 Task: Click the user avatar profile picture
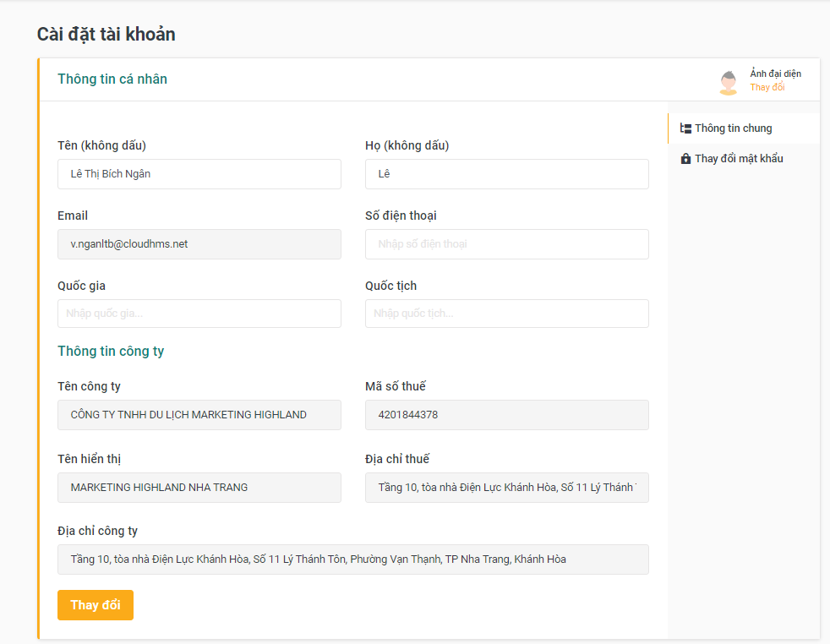point(728,82)
